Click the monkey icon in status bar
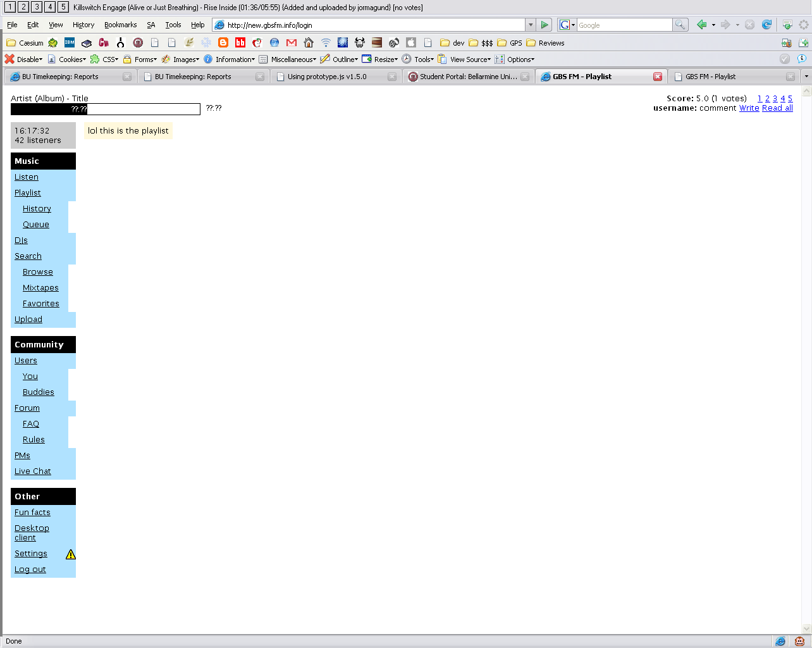 tap(799, 641)
